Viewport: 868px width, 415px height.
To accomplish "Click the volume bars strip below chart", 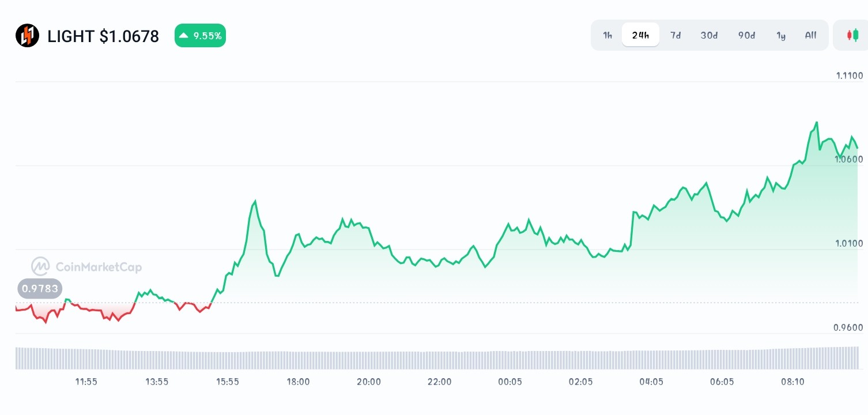I will pyautogui.click(x=437, y=358).
